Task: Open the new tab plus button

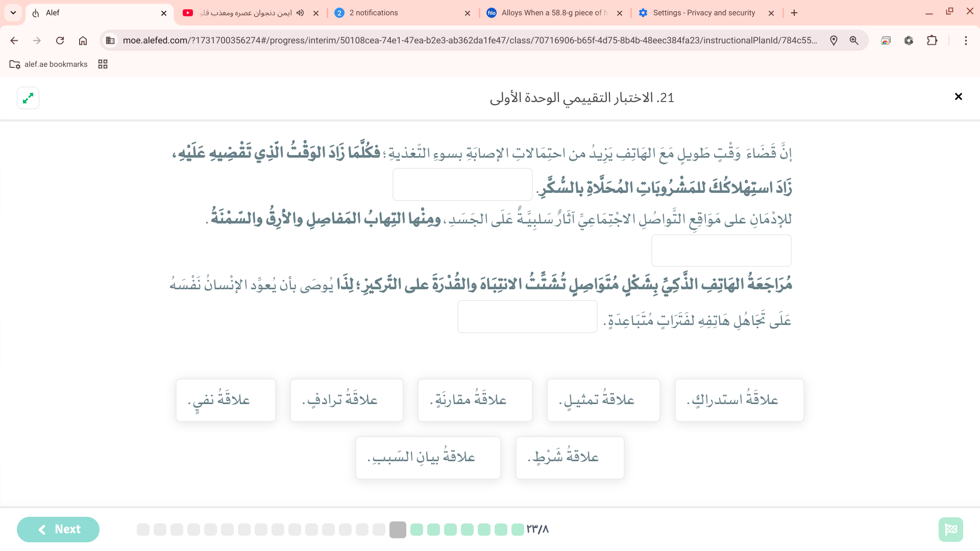Action: [794, 13]
